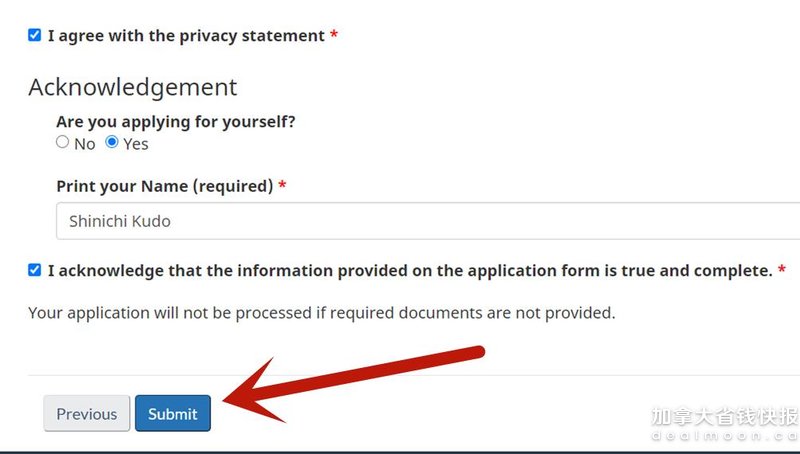Click the red asterisk beside Print your Name
The image size is (800, 454).
click(282, 186)
